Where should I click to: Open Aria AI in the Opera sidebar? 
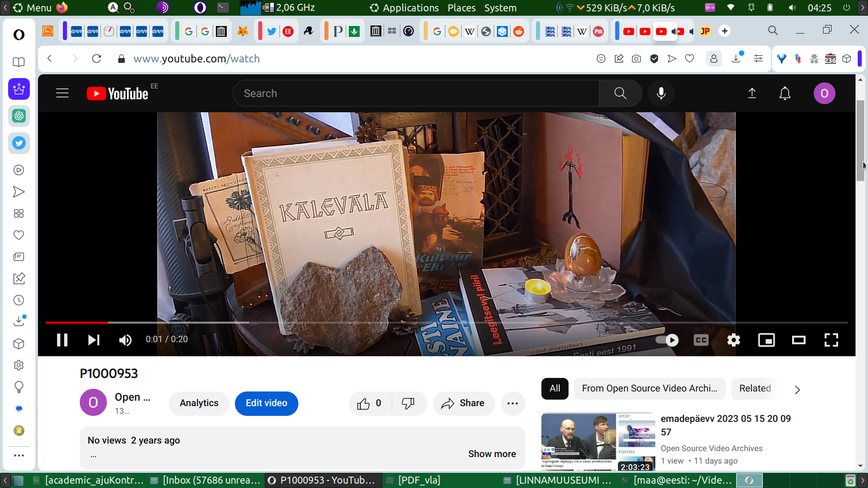click(x=19, y=89)
